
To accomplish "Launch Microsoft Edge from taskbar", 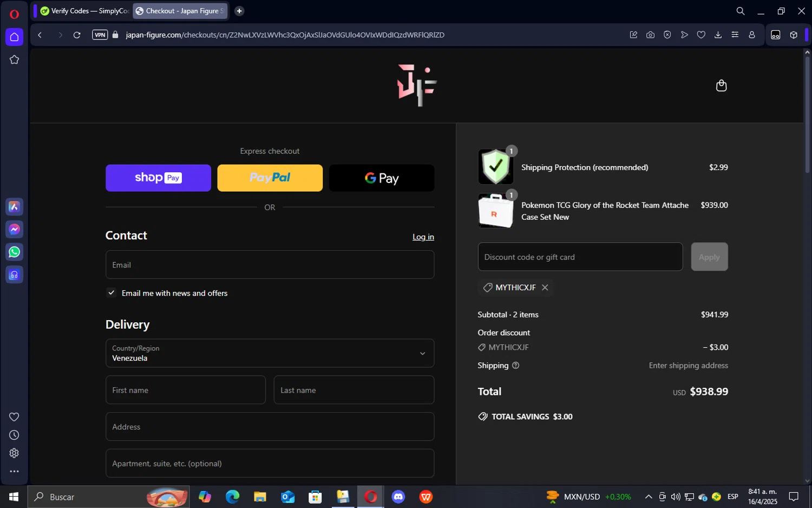I will point(232,497).
